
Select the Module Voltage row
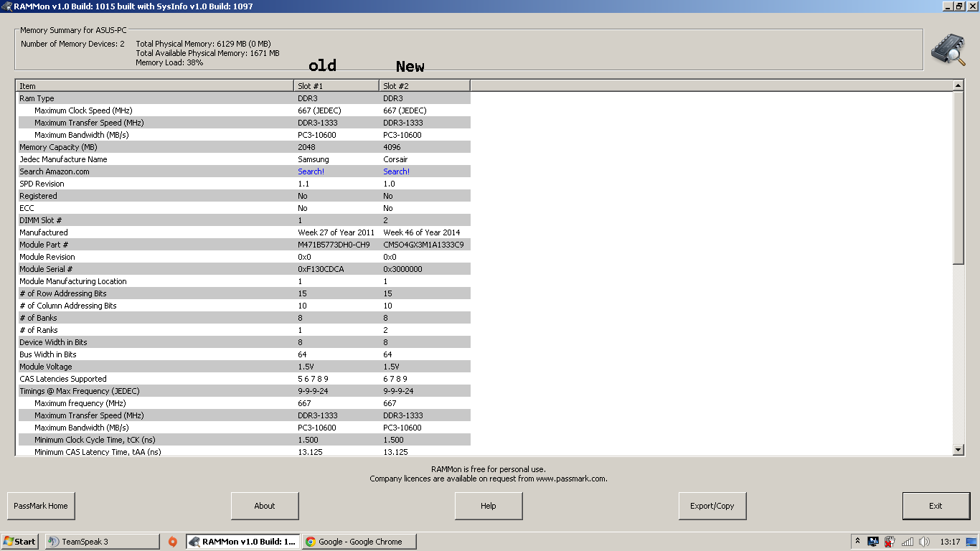coord(243,367)
